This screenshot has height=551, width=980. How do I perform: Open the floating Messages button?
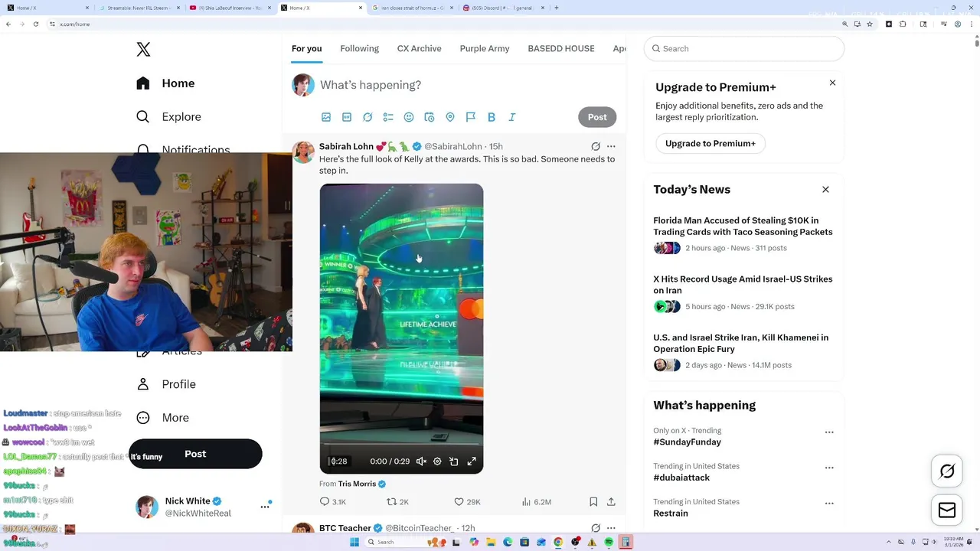click(947, 510)
